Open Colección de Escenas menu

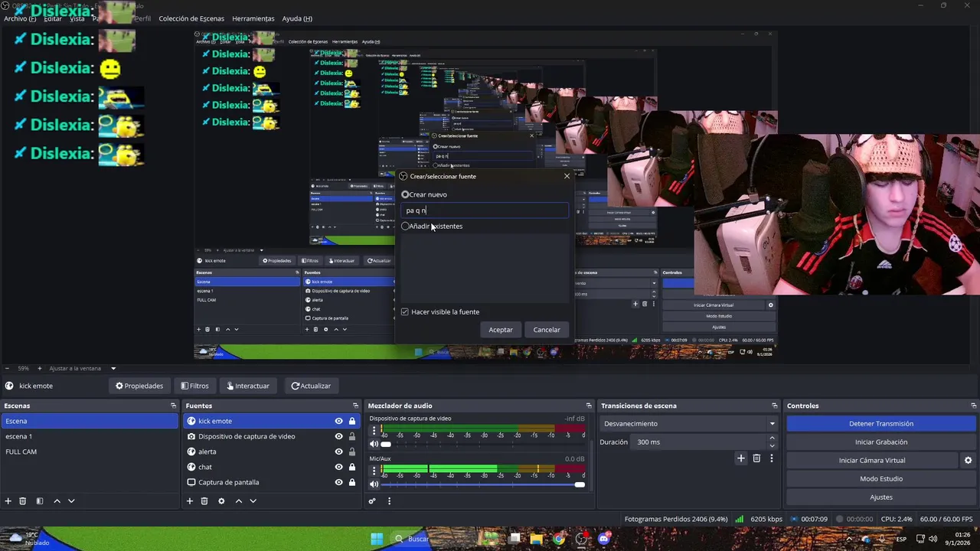coord(191,18)
